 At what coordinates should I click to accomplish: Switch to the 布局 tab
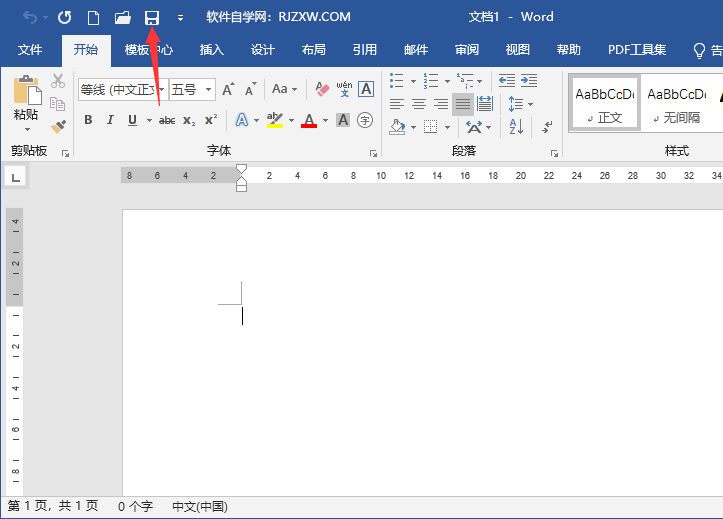[x=314, y=50]
